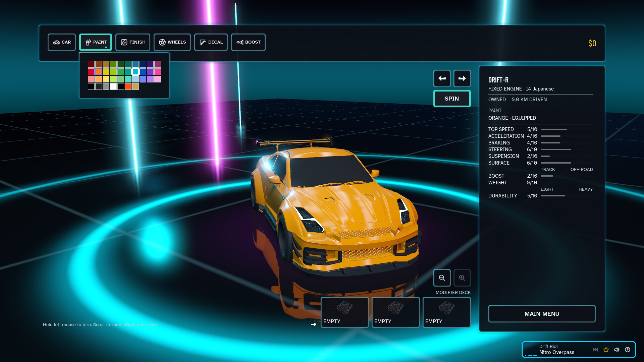Open the help question mark icon
Screen dimensions: 644x362
(628, 350)
